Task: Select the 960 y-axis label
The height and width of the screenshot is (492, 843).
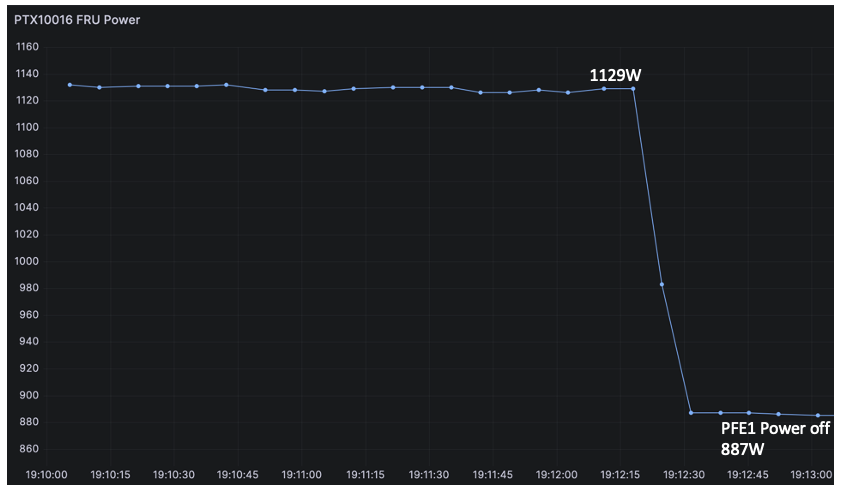Action: 30,315
